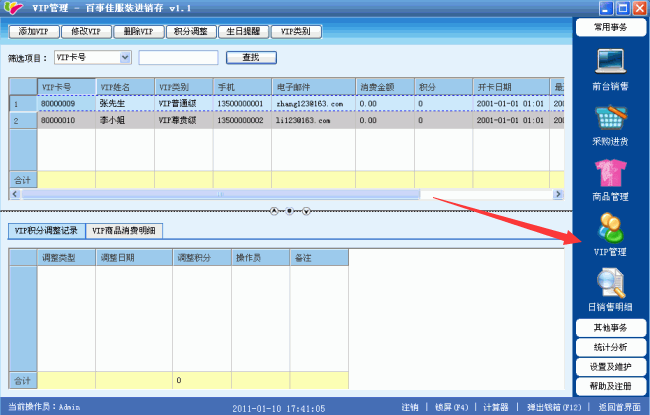
Task: Click 锁屏(F4) in the status bar
Action: (451, 408)
